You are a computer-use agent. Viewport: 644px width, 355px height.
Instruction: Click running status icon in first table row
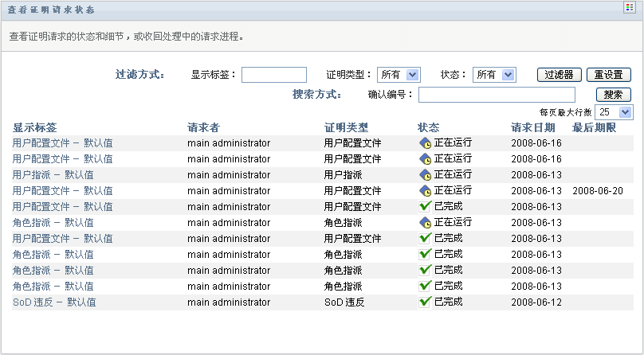coord(426,143)
